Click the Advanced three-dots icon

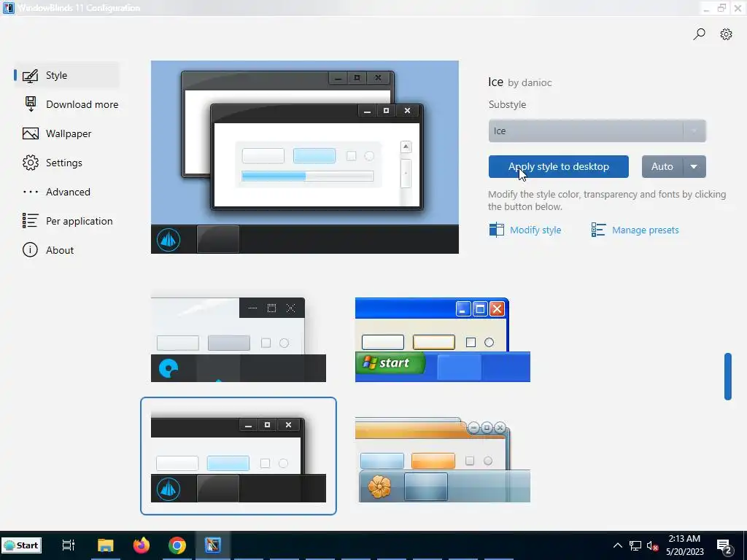(x=31, y=192)
